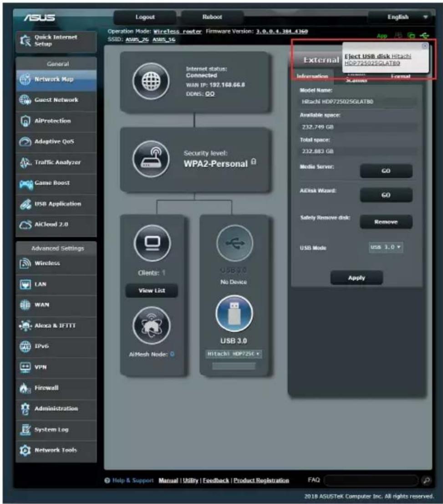The width and height of the screenshot is (443, 504).
Task: Click the Logout button
Action: point(145,17)
